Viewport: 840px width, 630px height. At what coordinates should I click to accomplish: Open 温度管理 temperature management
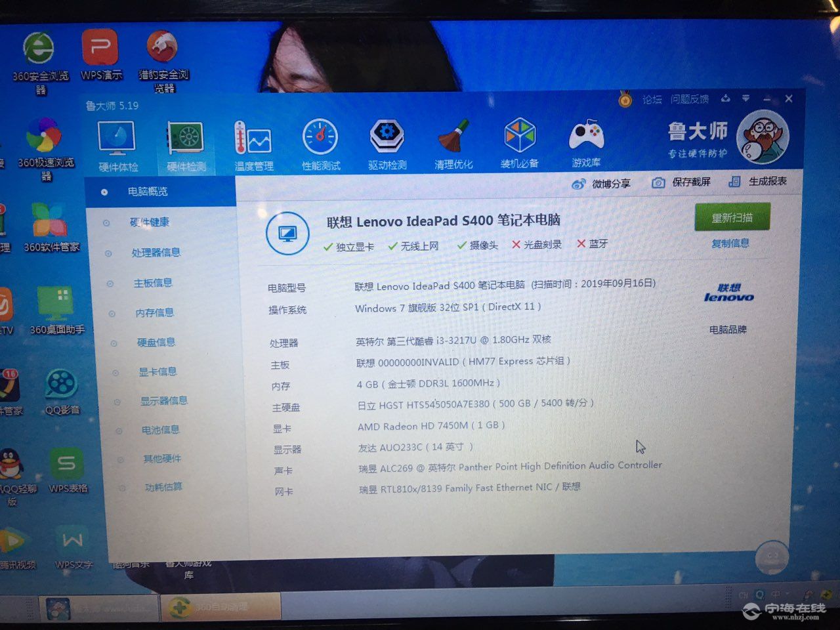coord(253,146)
